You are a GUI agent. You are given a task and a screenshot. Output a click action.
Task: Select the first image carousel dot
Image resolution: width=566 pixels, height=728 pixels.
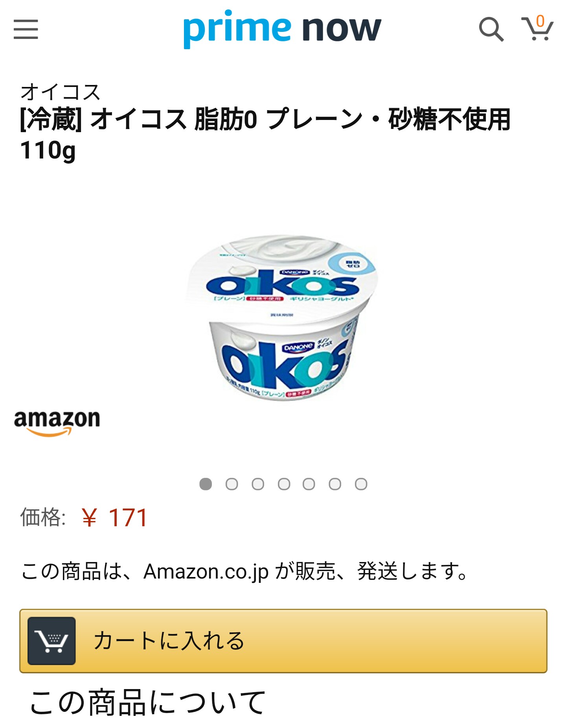[206, 484]
